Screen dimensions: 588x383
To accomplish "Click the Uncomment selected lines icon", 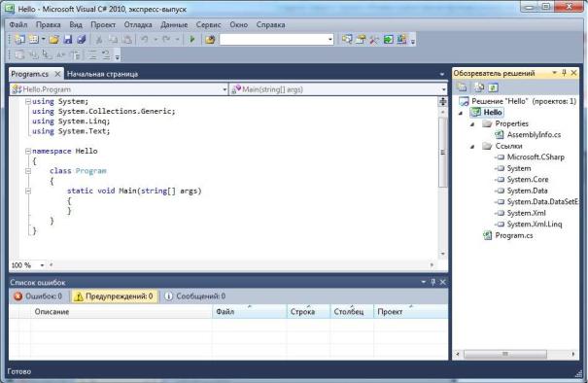I will pyautogui.click(x=106, y=55).
